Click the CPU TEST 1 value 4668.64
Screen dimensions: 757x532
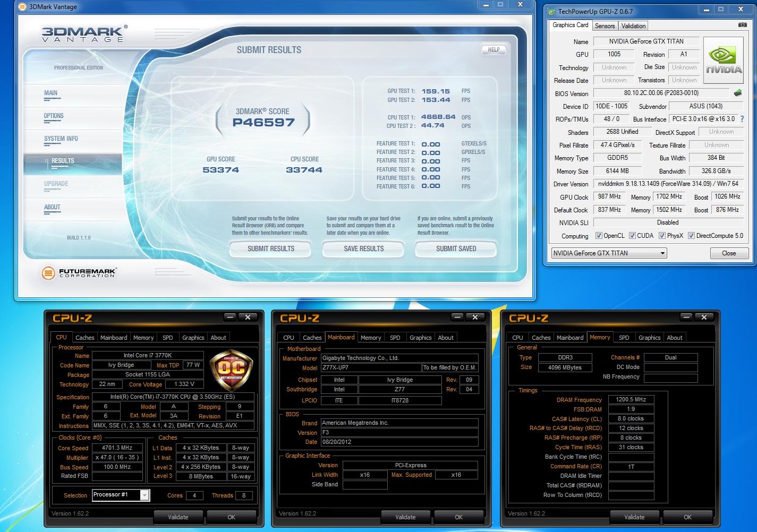tap(438, 117)
